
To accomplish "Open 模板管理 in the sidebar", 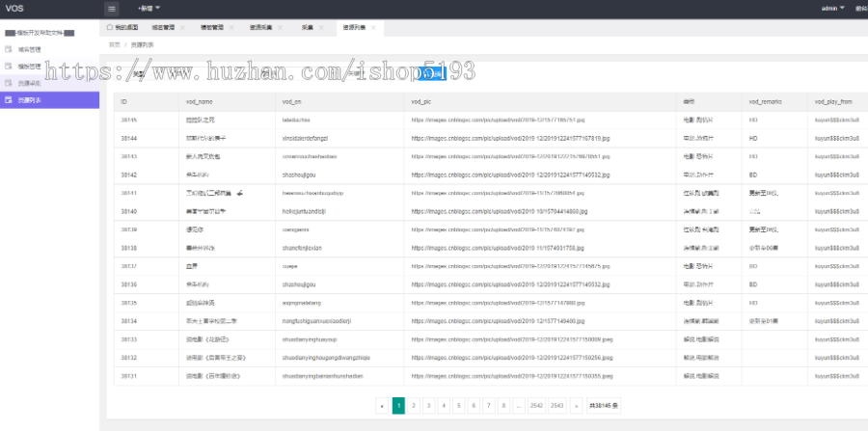I will click(x=50, y=67).
